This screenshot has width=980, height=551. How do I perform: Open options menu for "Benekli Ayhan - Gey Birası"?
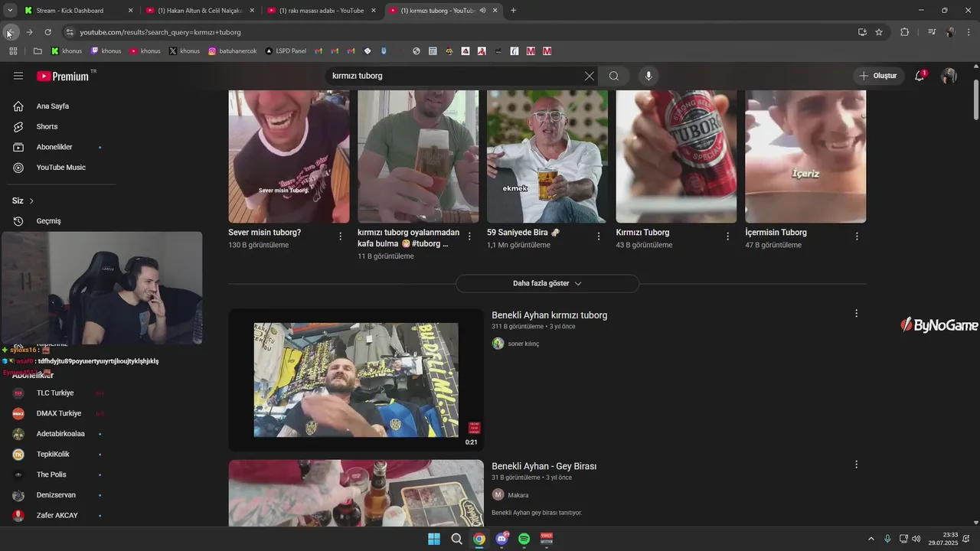tap(856, 464)
